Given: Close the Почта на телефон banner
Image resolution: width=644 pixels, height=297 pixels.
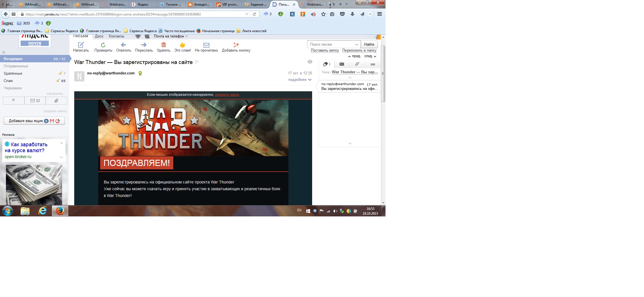Looking at the screenshot, I should pyautogui.click(x=187, y=36).
